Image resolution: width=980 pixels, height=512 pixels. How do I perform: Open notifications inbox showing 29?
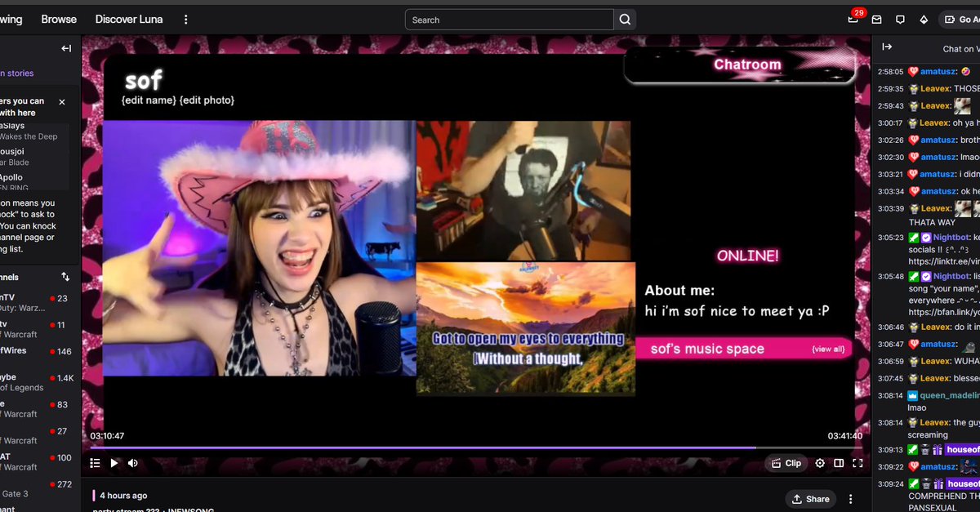(x=853, y=19)
